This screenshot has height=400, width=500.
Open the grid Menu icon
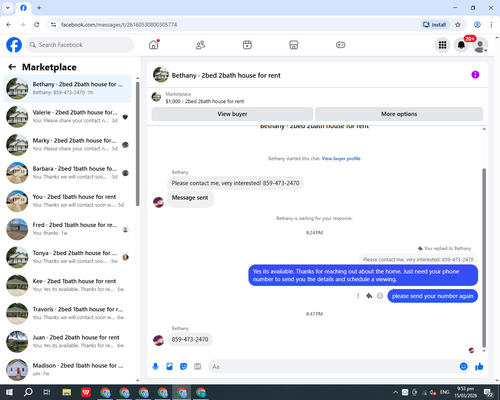442,45
